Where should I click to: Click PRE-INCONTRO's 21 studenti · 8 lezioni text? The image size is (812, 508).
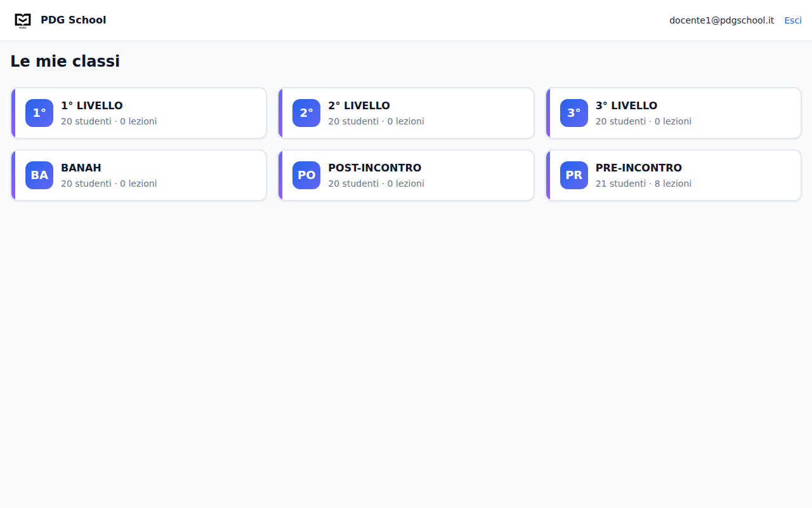tap(643, 184)
